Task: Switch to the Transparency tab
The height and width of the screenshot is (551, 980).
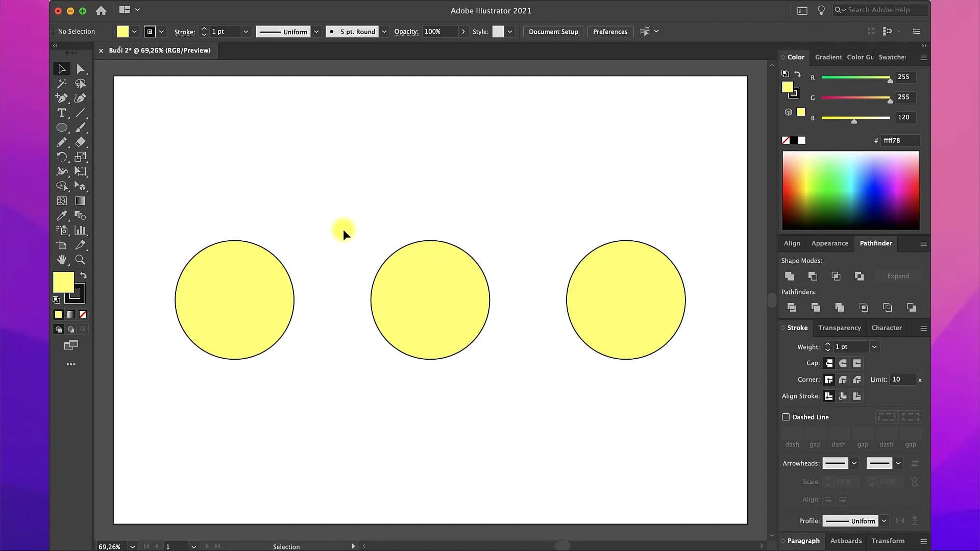Action: pos(840,328)
